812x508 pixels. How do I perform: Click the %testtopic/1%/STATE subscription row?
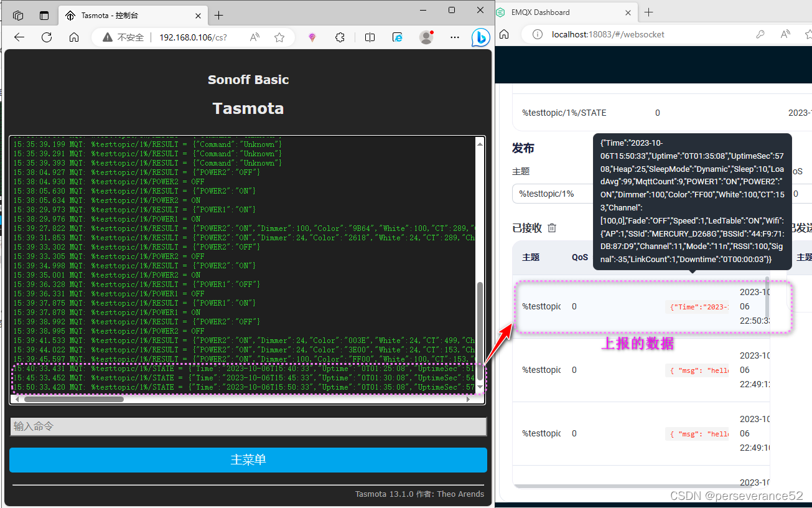tap(662, 113)
